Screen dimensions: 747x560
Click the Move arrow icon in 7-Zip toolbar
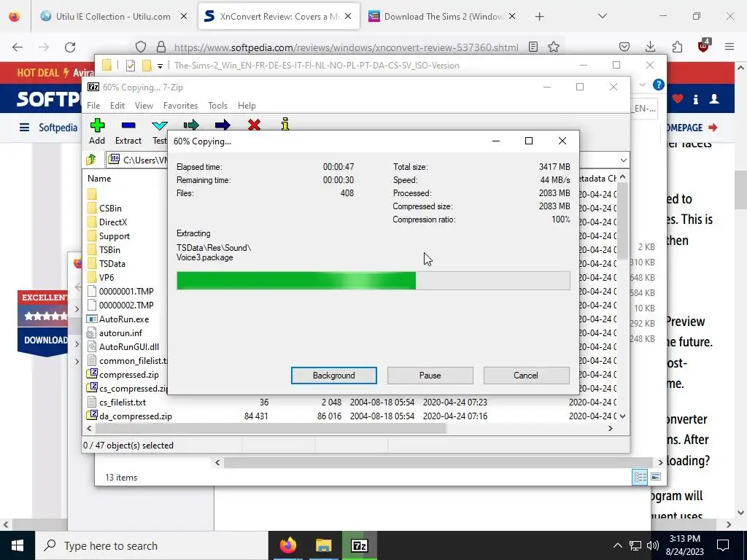[222, 125]
